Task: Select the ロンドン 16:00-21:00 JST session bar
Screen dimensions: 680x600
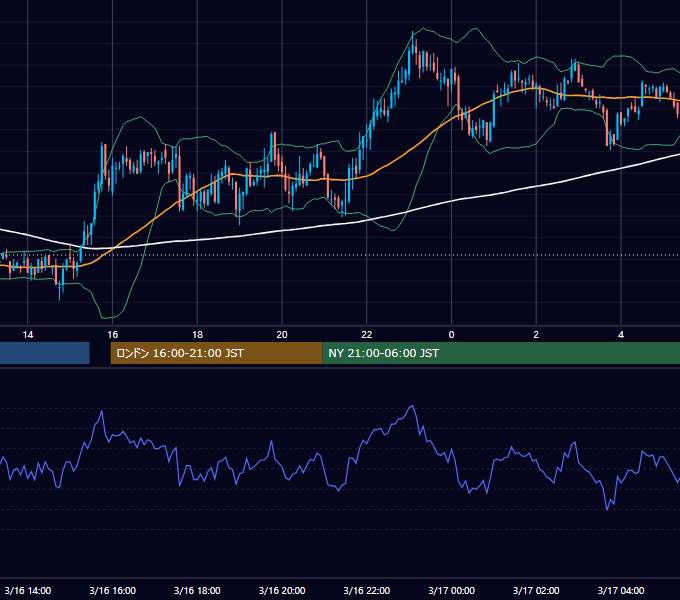Action: 216,353
